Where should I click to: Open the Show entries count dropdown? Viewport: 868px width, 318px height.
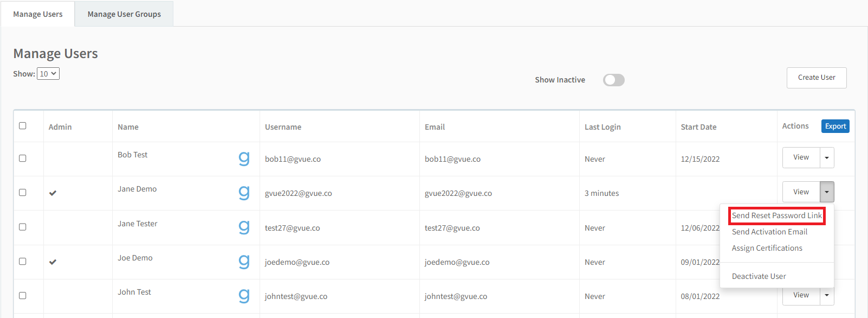point(48,74)
